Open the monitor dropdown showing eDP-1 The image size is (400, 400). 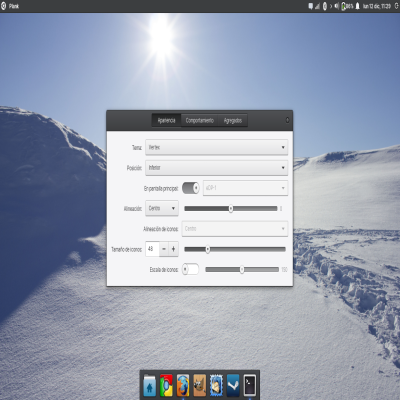point(245,188)
